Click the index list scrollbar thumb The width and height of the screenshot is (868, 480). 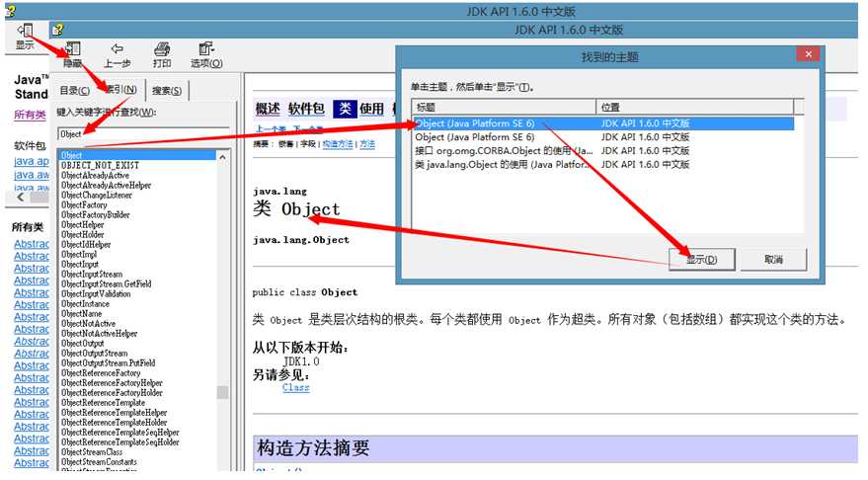222,392
